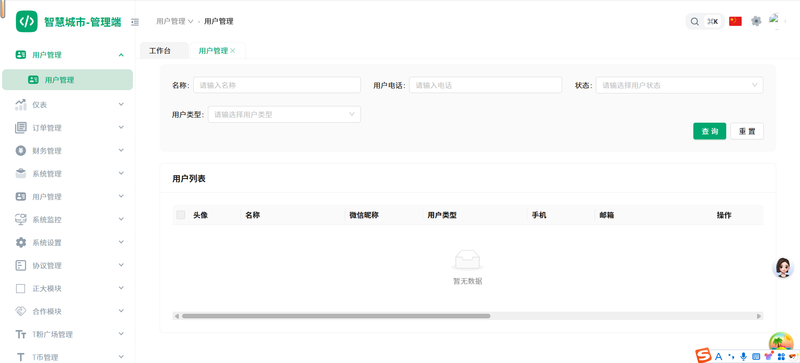Image resolution: width=800 pixels, height=363 pixels.
Task: Click the 名称 column header in the table
Action: pos(253,215)
